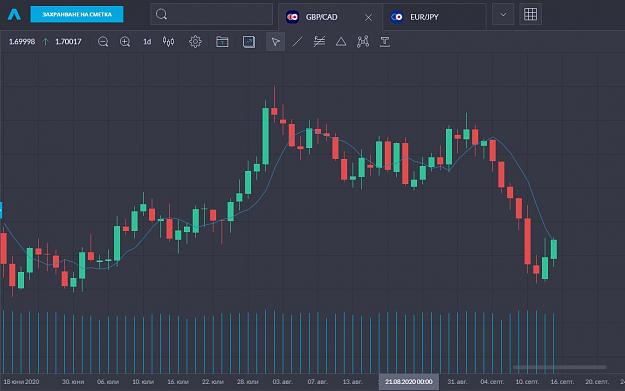
Task: Expand the instrument tabs dropdown chevron
Action: [x=503, y=14]
